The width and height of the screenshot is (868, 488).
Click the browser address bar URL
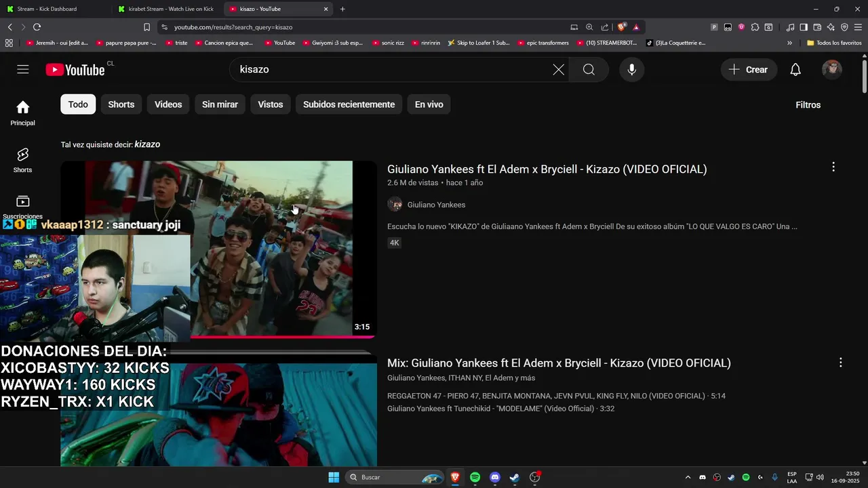point(233,27)
